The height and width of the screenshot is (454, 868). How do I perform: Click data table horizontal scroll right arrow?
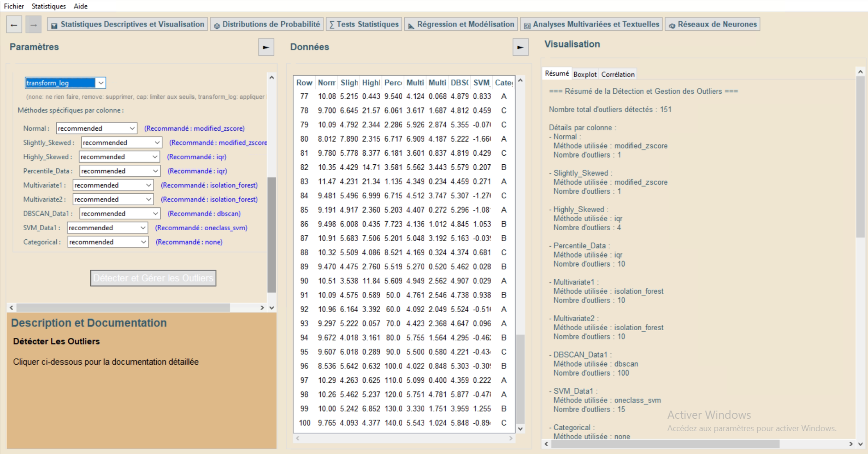(511, 438)
